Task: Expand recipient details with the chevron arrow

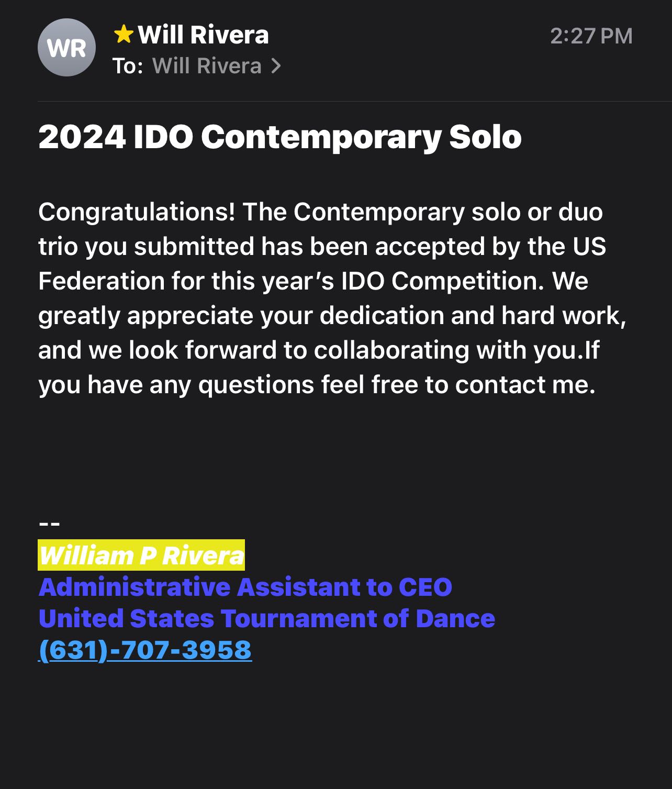Action: [x=276, y=66]
